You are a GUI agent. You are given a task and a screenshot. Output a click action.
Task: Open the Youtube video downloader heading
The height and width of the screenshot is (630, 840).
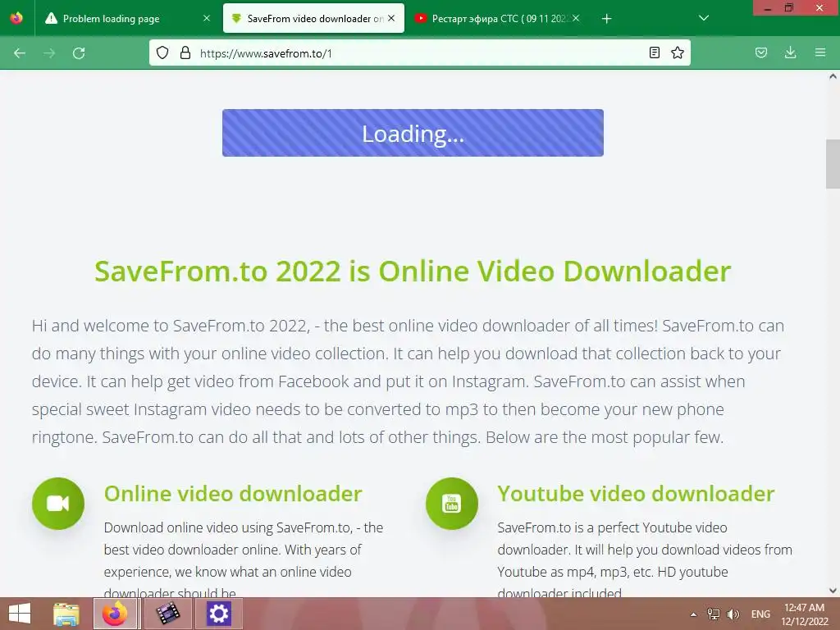click(x=636, y=494)
